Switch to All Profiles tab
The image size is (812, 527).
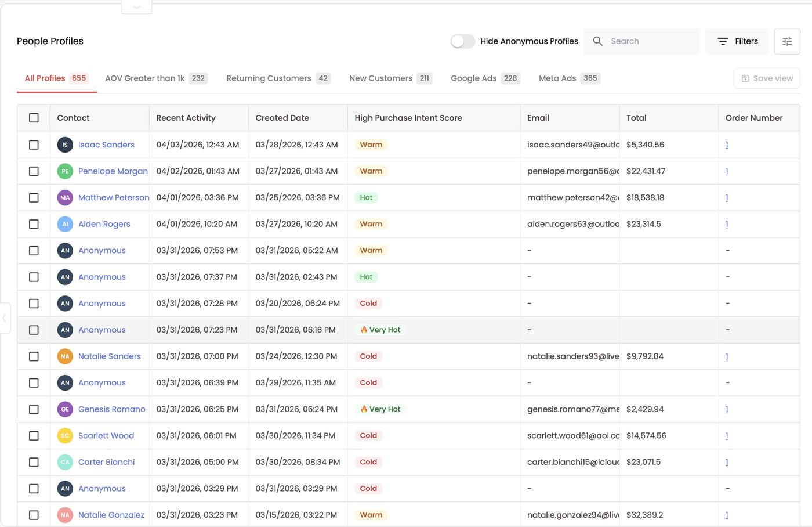[x=56, y=78]
